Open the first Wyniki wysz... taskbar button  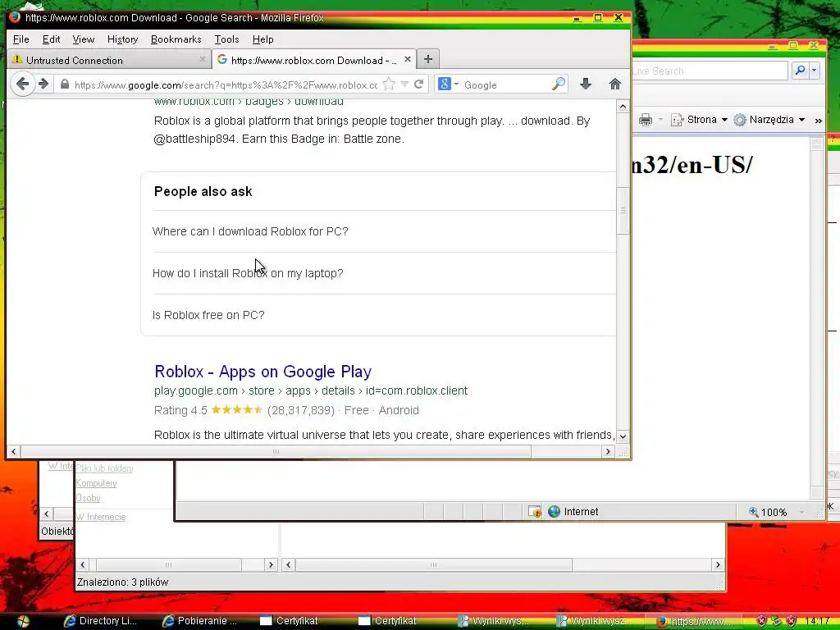(x=493, y=621)
